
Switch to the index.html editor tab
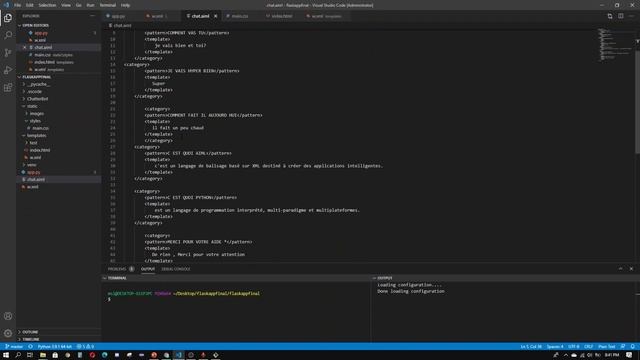[282, 16]
